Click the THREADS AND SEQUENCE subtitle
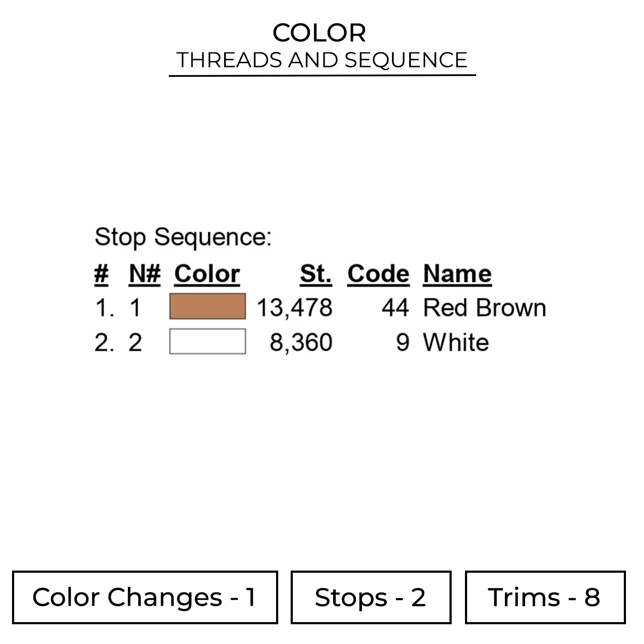The width and height of the screenshot is (644, 644). [322, 60]
